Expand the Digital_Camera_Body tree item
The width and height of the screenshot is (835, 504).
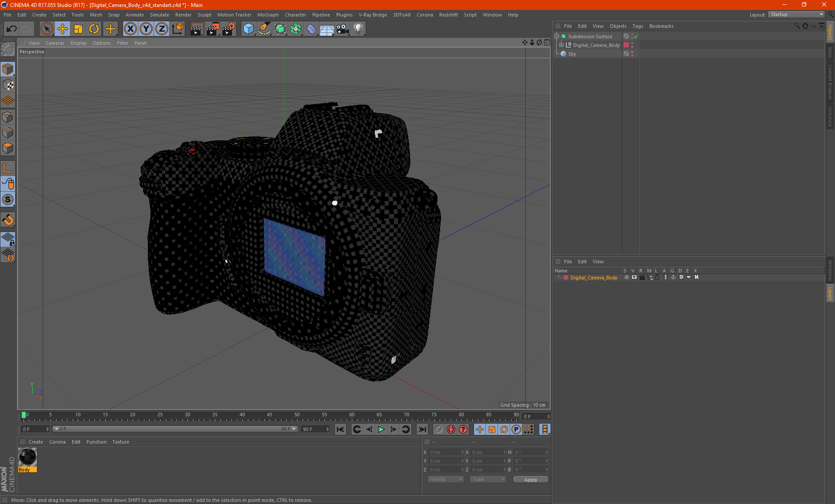(x=561, y=45)
